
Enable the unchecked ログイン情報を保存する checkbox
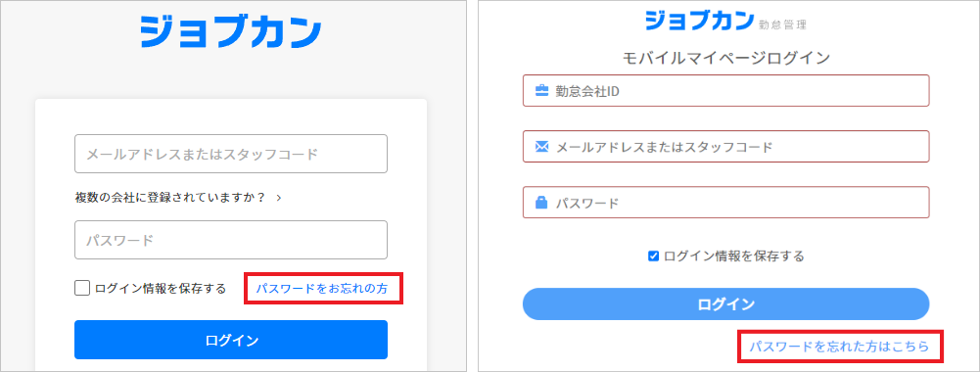click(x=82, y=288)
